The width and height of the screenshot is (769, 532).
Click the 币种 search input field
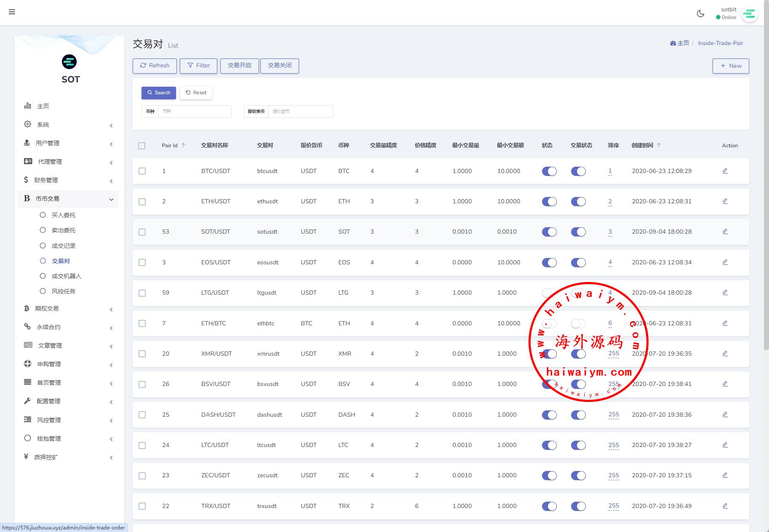tap(194, 112)
